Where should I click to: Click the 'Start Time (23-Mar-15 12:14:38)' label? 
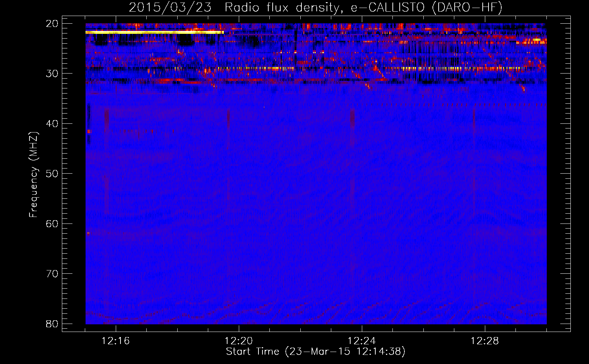click(316, 352)
